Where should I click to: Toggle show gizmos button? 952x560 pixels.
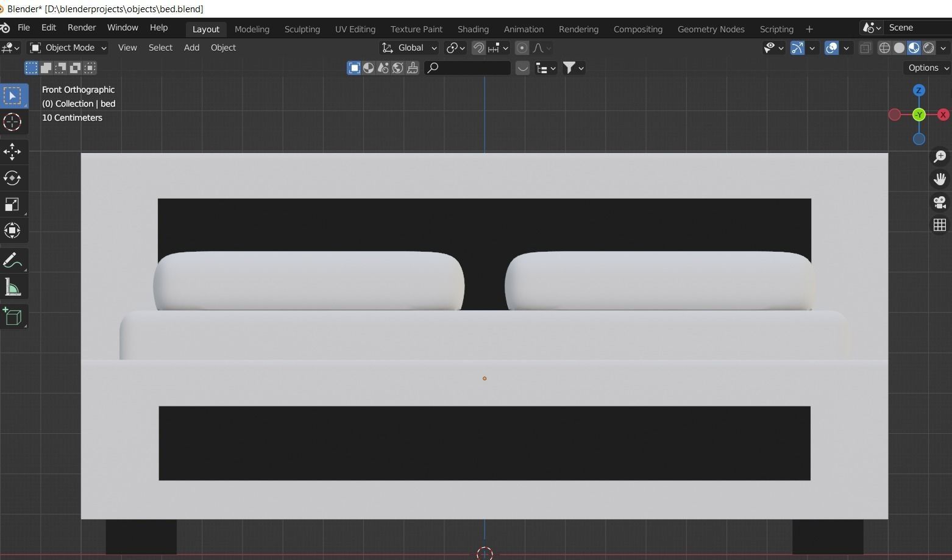click(x=797, y=48)
